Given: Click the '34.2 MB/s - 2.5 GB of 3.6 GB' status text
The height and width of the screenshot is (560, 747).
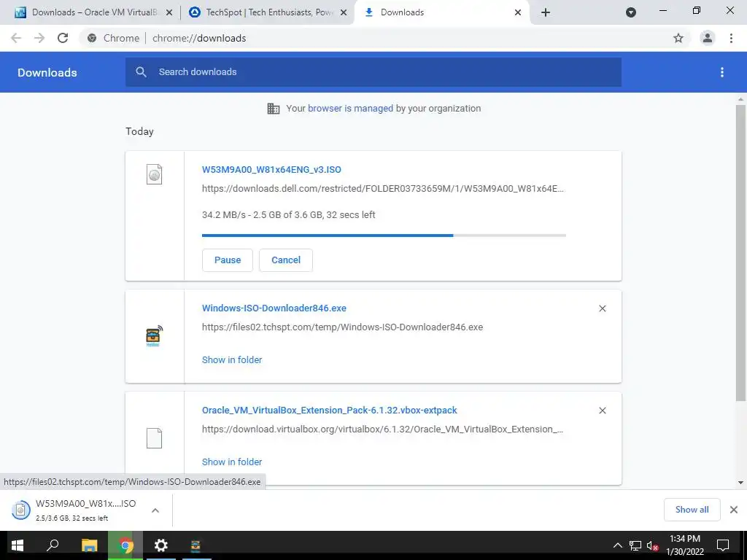Looking at the screenshot, I should pyautogui.click(x=289, y=215).
